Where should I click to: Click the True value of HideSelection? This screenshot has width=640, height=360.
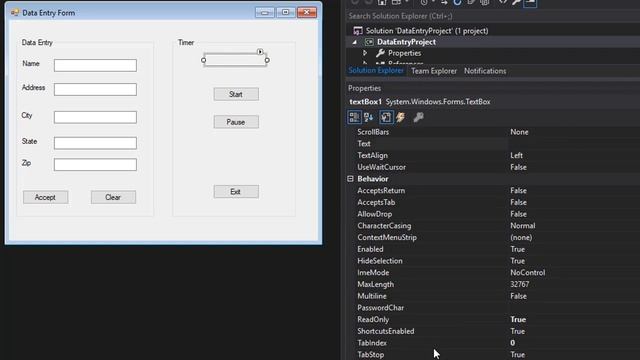point(517,261)
